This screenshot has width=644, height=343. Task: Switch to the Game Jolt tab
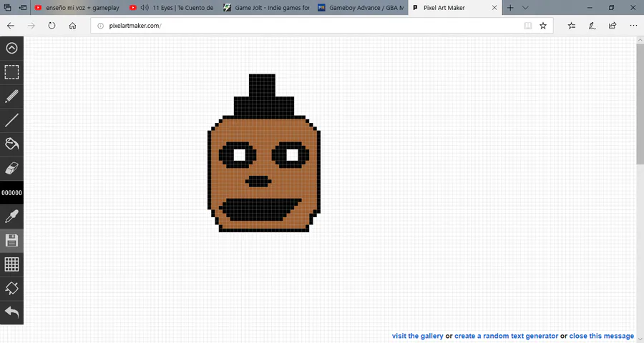pyautogui.click(x=267, y=7)
